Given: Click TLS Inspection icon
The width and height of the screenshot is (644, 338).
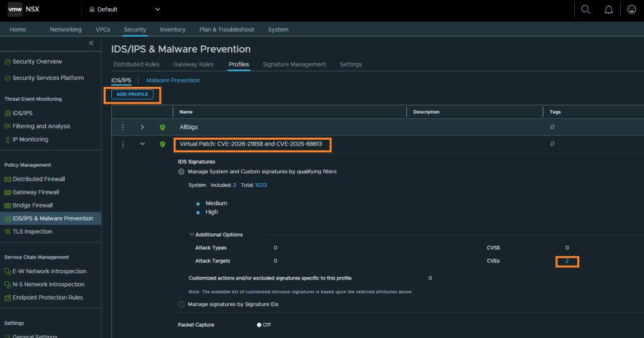Looking at the screenshot, I should [8, 232].
